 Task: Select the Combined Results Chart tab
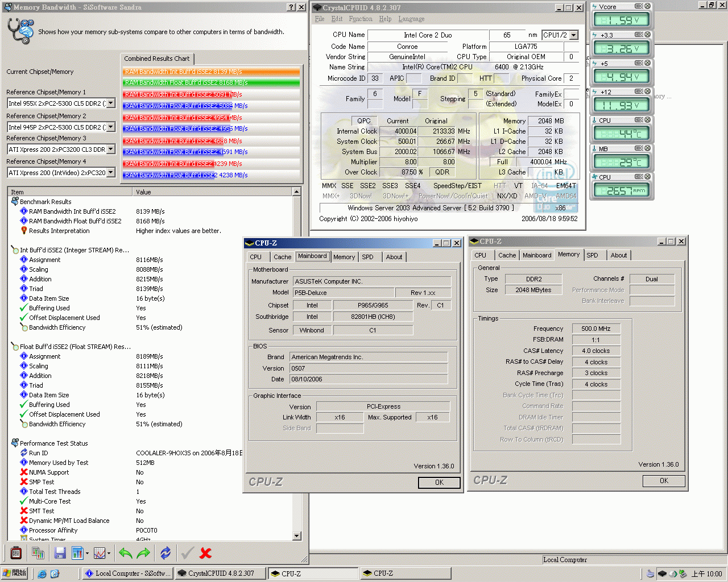pyautogui.click(x=157, y=59)
